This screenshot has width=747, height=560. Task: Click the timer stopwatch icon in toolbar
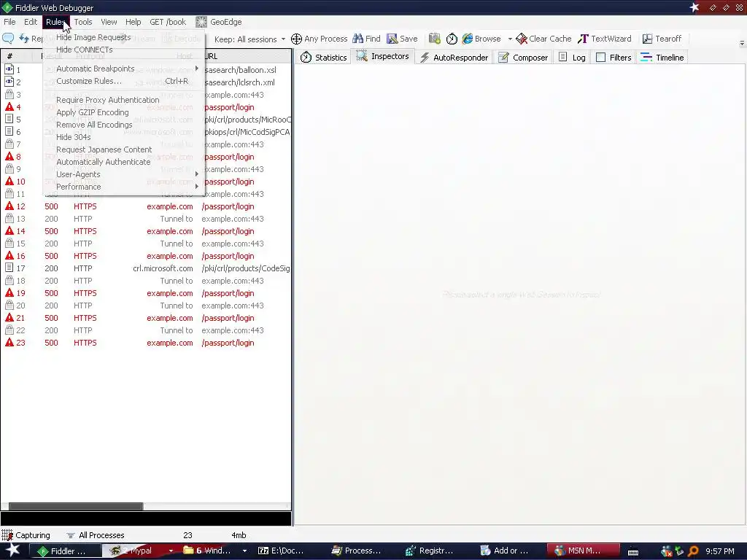pyautogui.click(x=452, y=39)
